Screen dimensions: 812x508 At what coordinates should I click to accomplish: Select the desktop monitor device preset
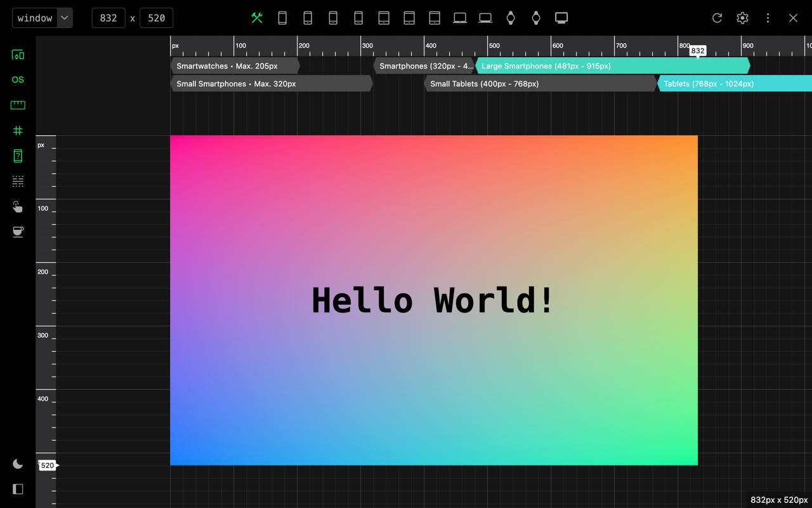[561, 18]
